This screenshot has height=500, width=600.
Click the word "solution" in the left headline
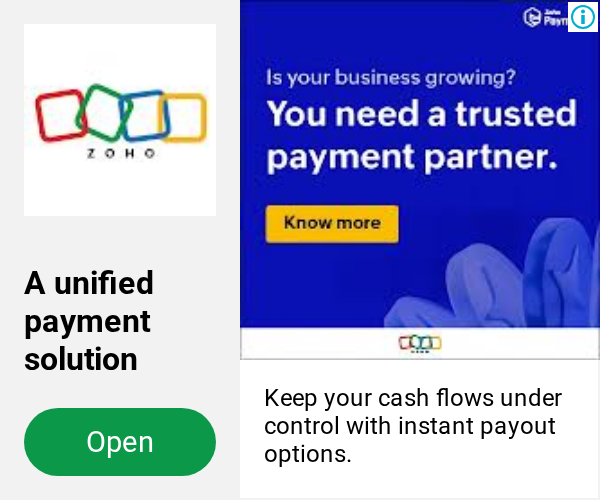[81, 359]
